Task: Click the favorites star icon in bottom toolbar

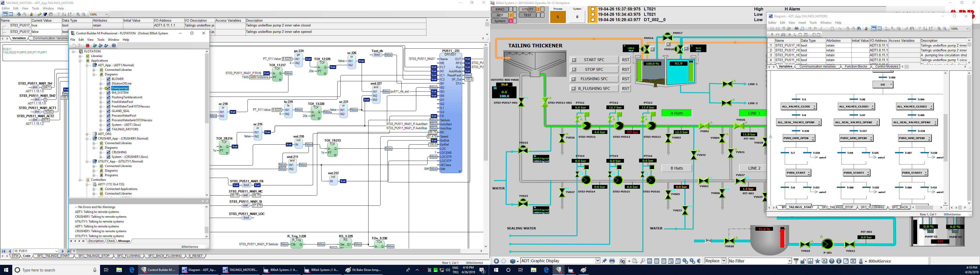Action: pos(817,261)
